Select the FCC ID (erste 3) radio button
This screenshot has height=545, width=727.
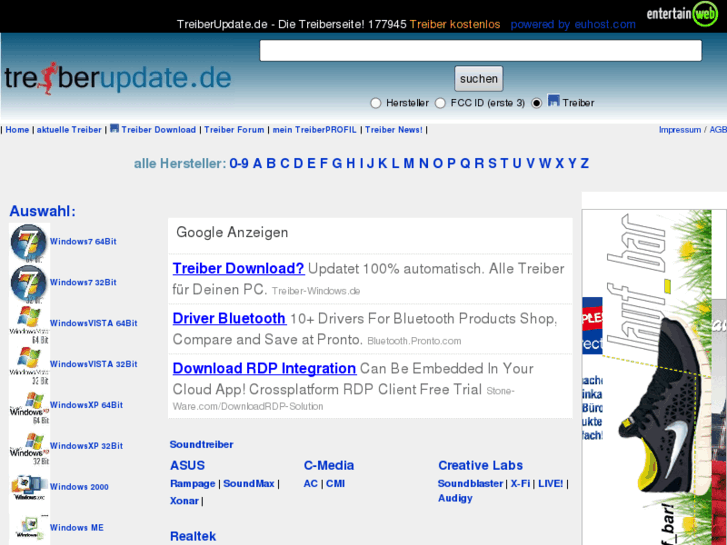click(x=440, y=103)
